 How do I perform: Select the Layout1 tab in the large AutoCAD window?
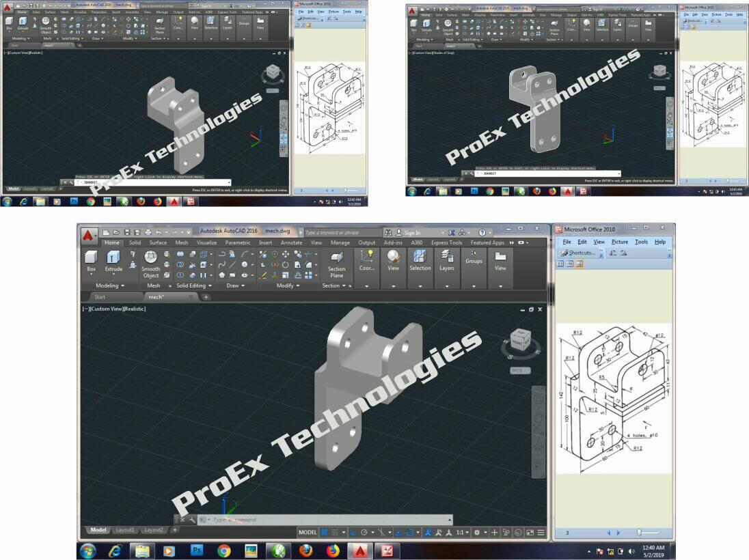pos(125,530)
